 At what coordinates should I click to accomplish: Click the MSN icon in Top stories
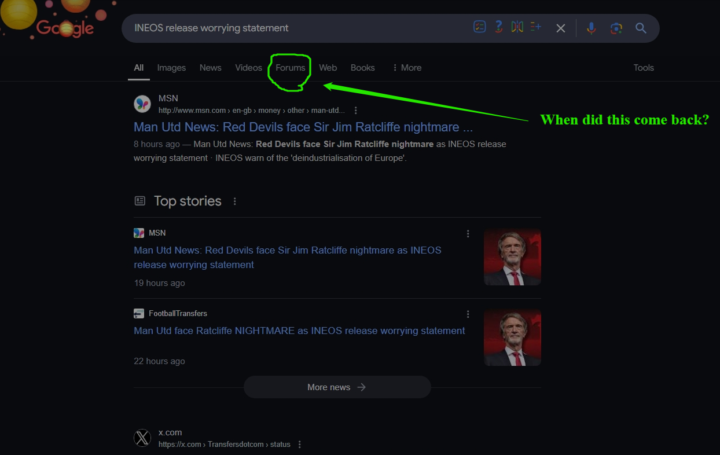point(139,233)
